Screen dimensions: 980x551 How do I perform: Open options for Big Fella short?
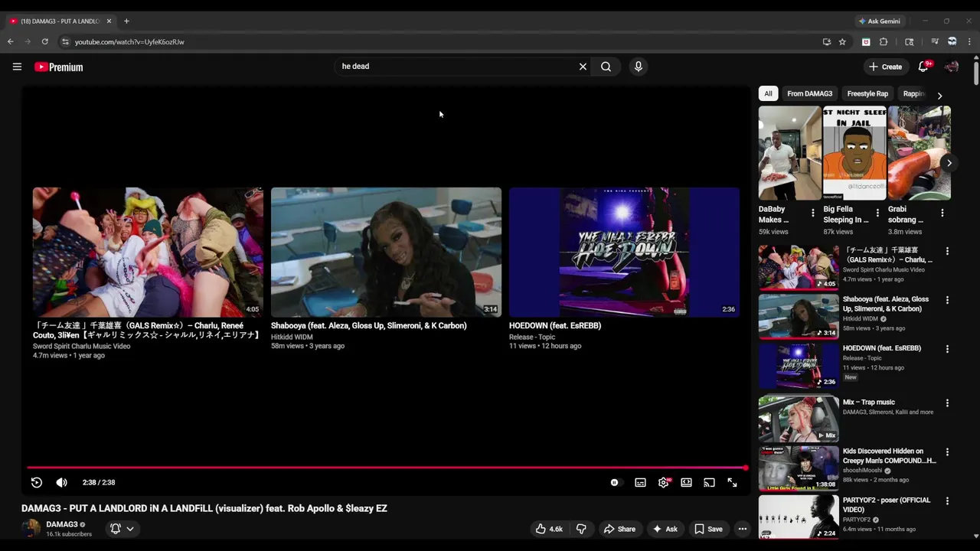tap(877, 213)
